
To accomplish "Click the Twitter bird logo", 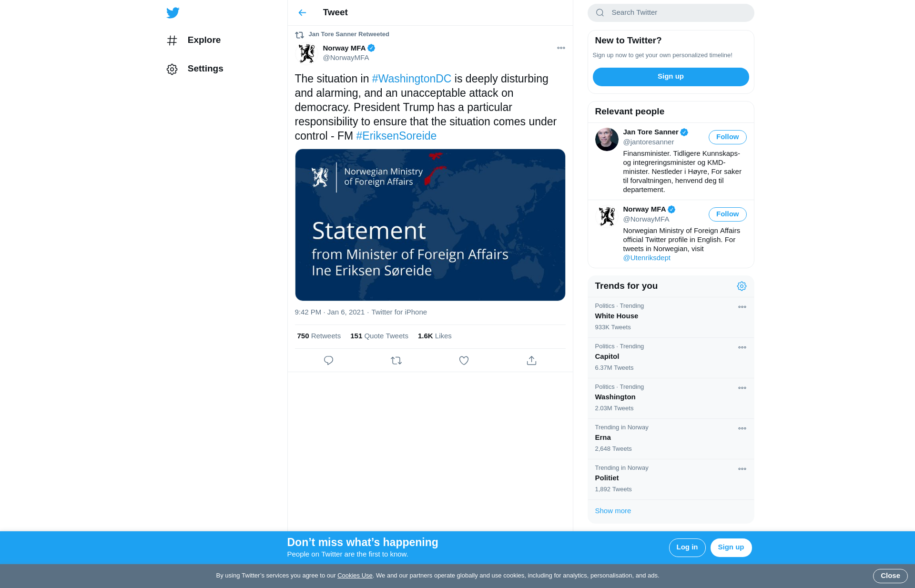I will click(x=173, y=13).
